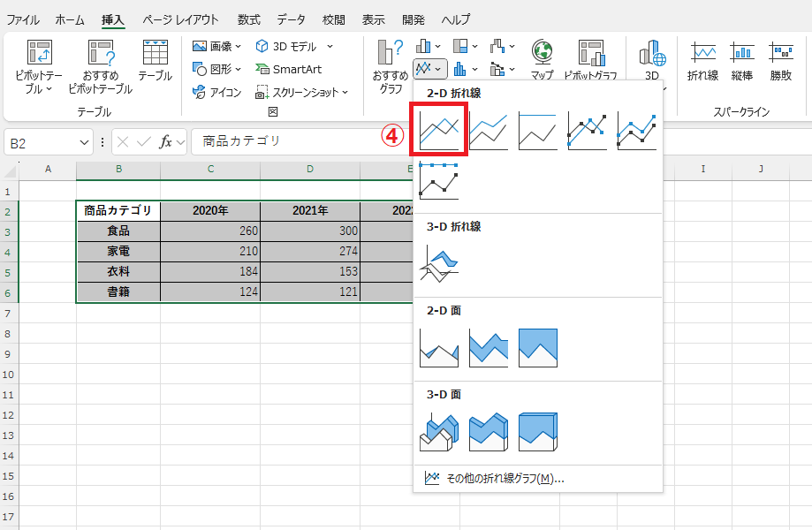Open その他の折れ線グラフ dialog
Screen dimensions: 812x530
(x=537, y=478)
